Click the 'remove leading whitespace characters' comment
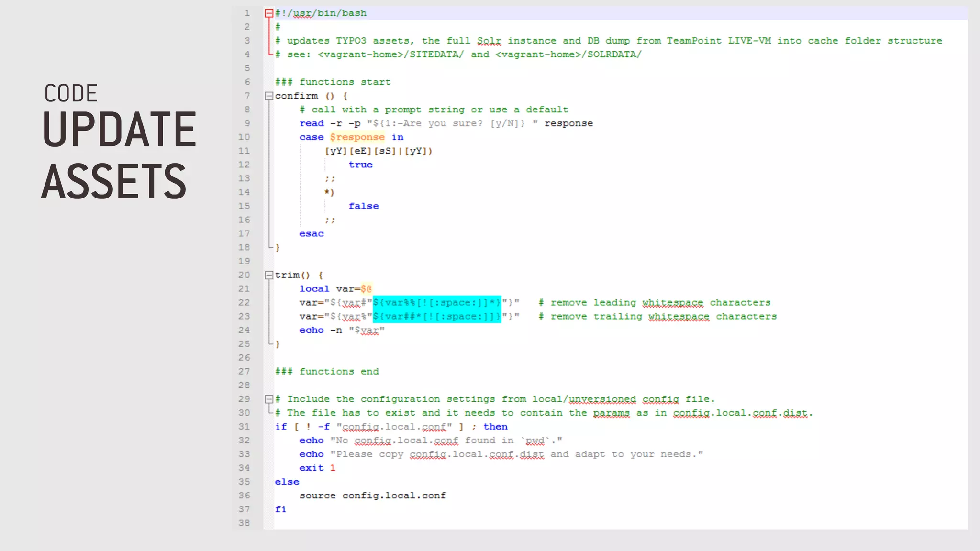This screenshot has height=551, width=980. pos(654,303)
